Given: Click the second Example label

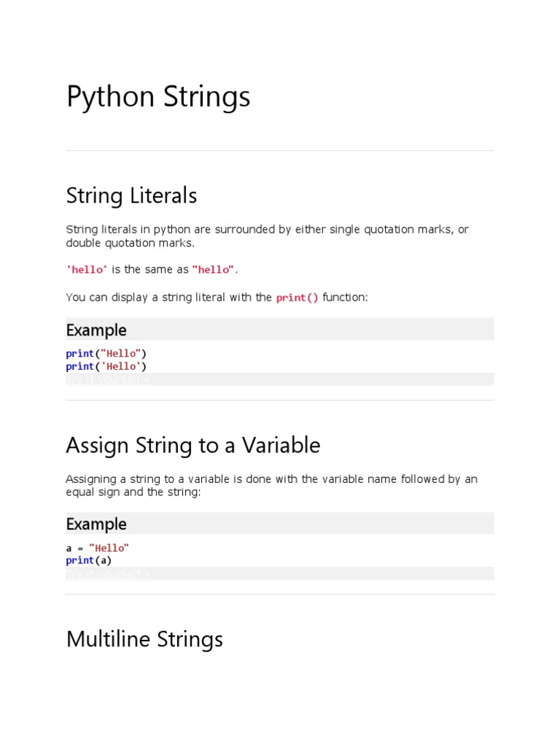Looking at the screenshot, I should click(96, 524).
